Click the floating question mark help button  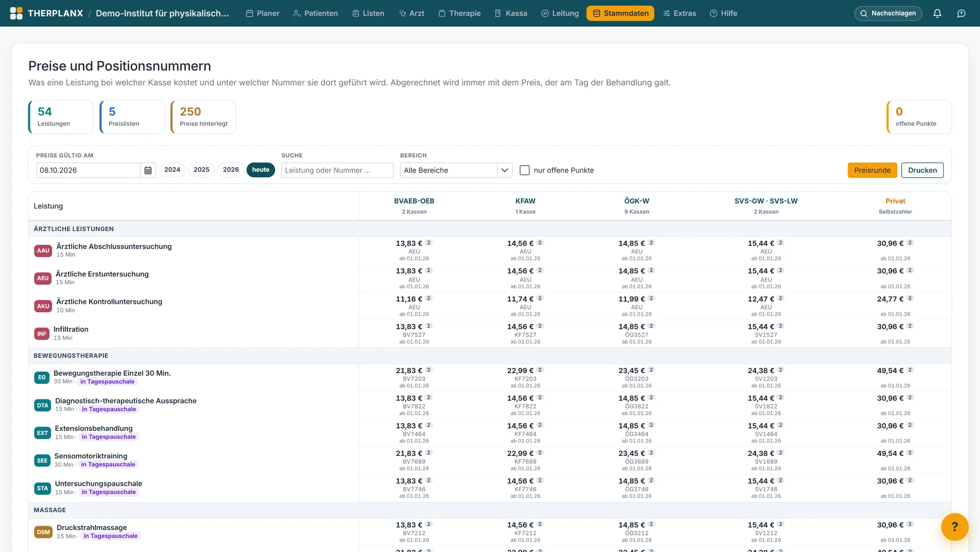tap(955, 527)
